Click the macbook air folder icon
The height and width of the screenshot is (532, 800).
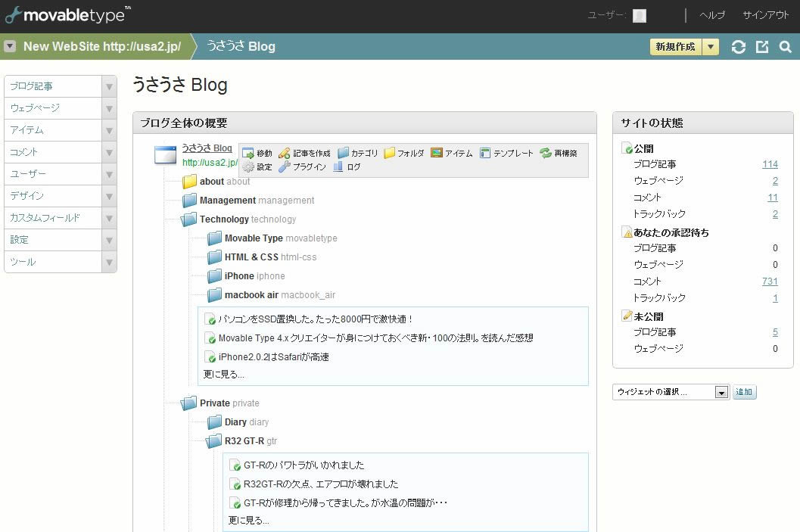point(214,294)
